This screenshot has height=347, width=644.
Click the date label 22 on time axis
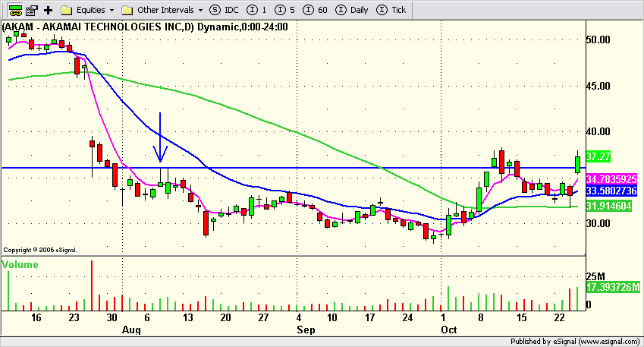coord(559,317)
